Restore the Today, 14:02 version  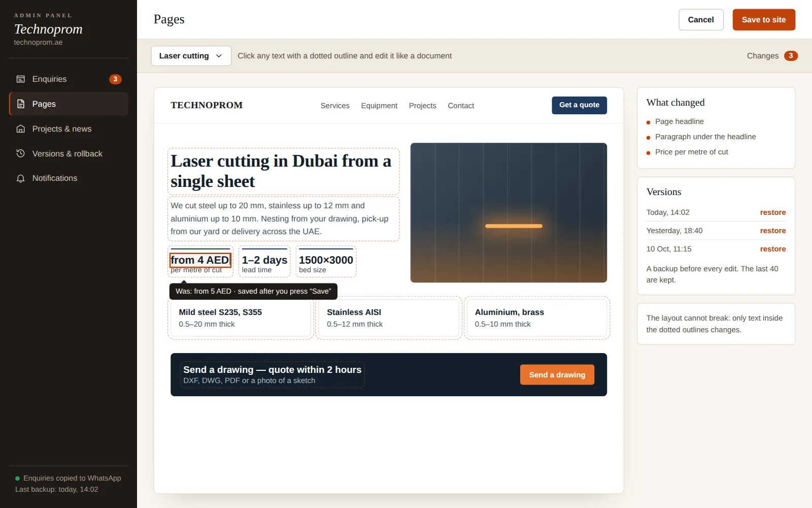tap(772, 212)
